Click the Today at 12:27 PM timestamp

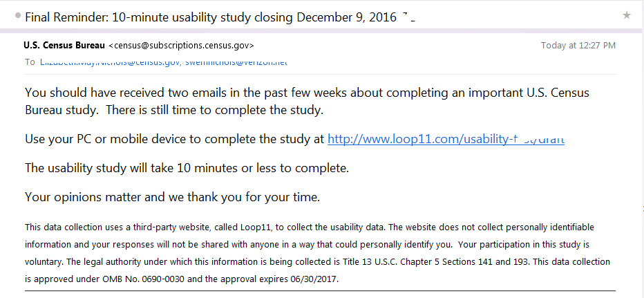coord(578,46)
